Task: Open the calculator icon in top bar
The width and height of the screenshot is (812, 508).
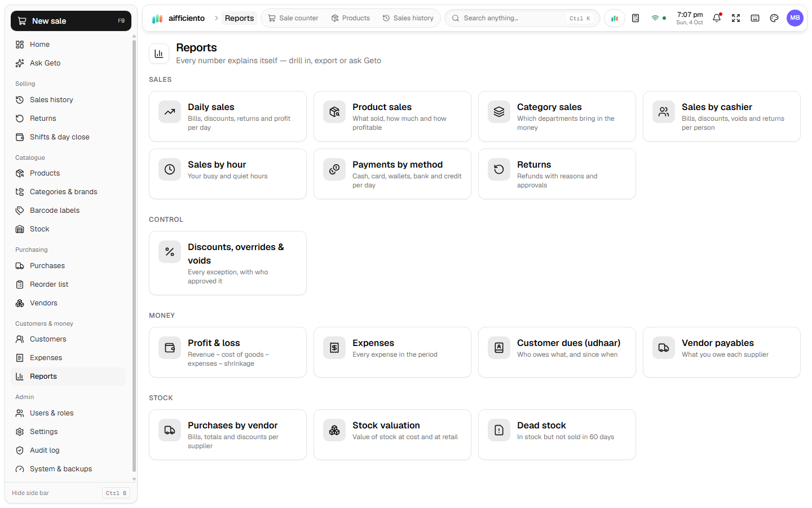Action: (636, 18)
